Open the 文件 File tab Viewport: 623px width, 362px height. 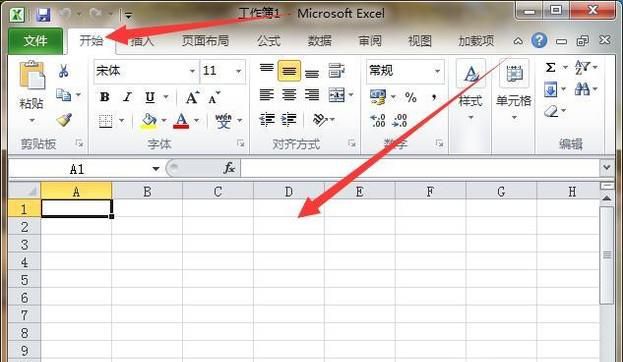pos(35,41)
